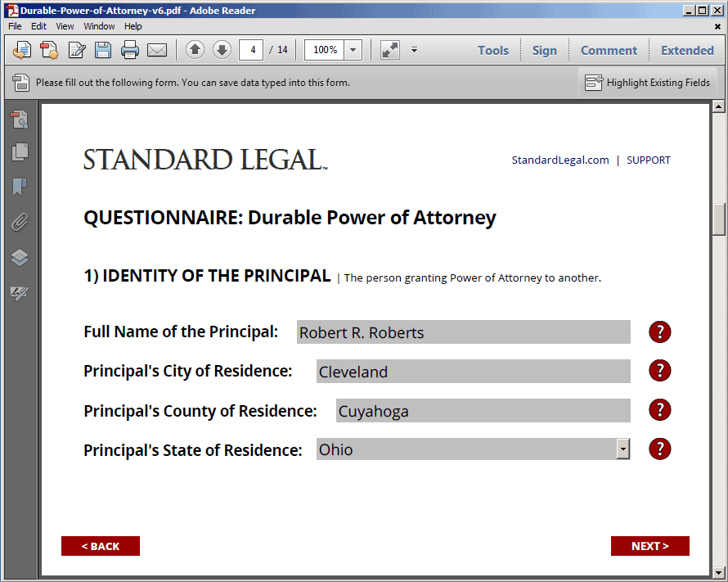Open Page Thumbnails sidebar panel

pyautogui.click(x=20, y=152)
